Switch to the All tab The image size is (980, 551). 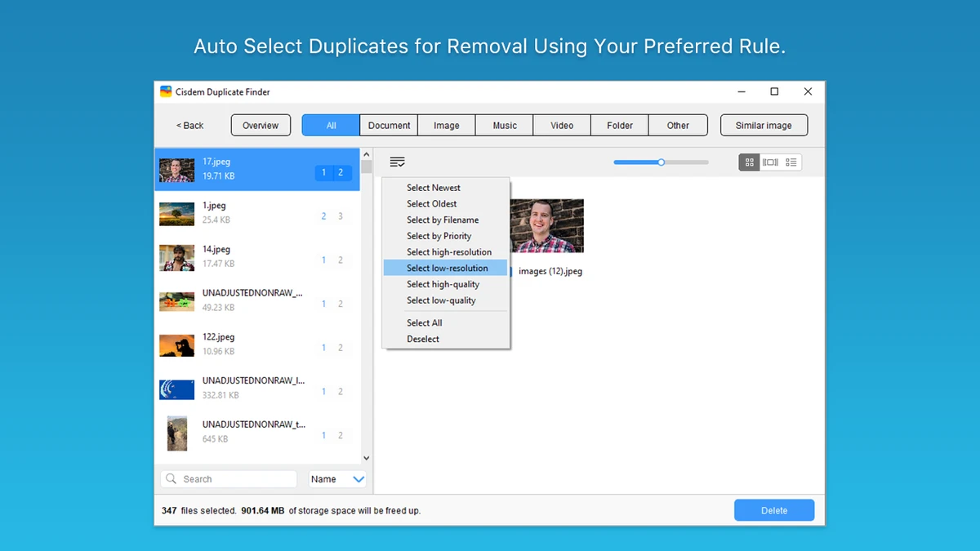[x=331, y=125]
